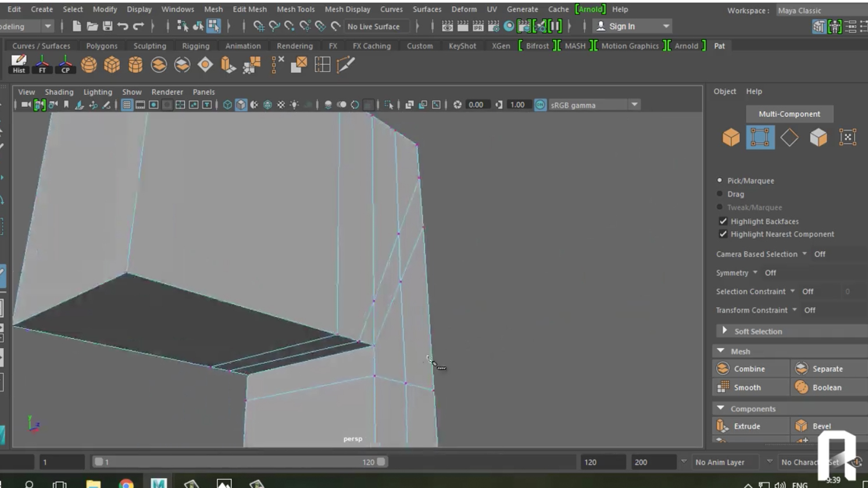Screen dimensions: 868x488
Task: Click the Undo arrow icon
Action: coord(123,26)
